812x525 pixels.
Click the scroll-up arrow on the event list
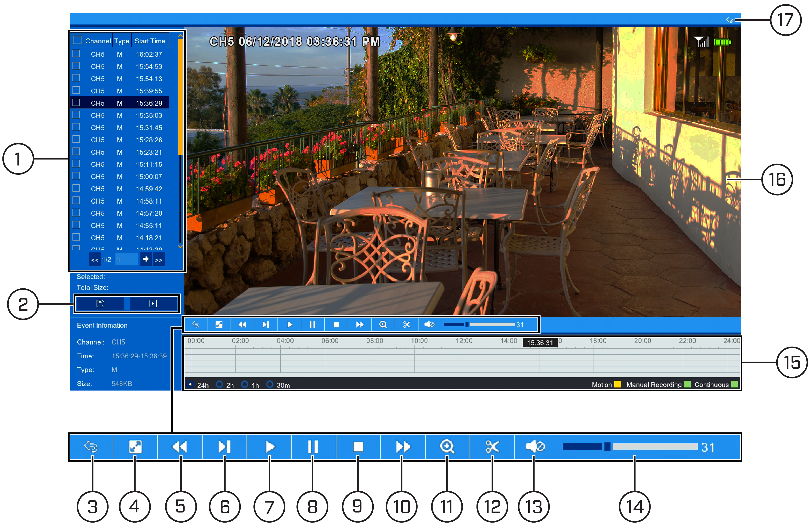click(180, 36)
